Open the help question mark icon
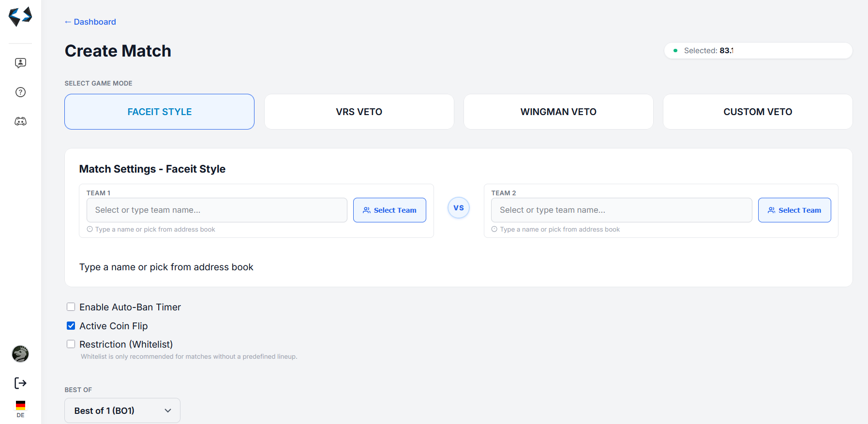This screenshot has height=424, width=868. 20,92
